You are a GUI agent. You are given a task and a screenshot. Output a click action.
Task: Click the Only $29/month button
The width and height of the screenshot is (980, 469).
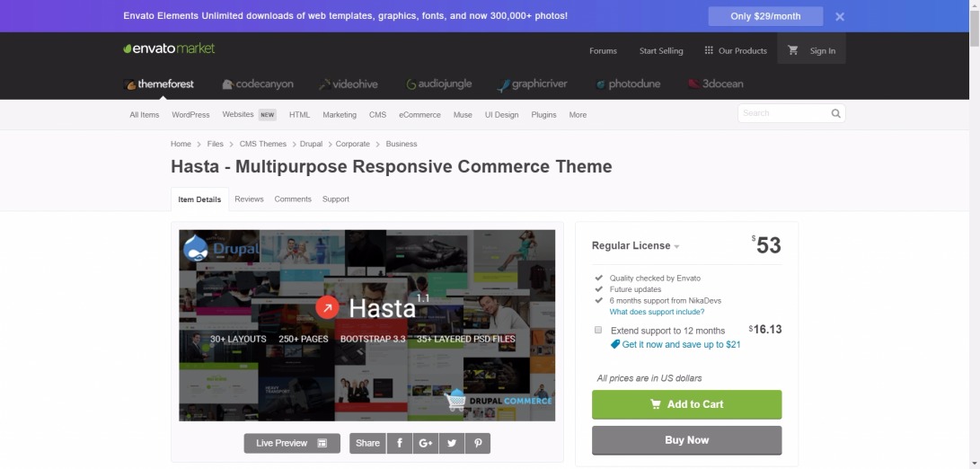click(765, 16)
